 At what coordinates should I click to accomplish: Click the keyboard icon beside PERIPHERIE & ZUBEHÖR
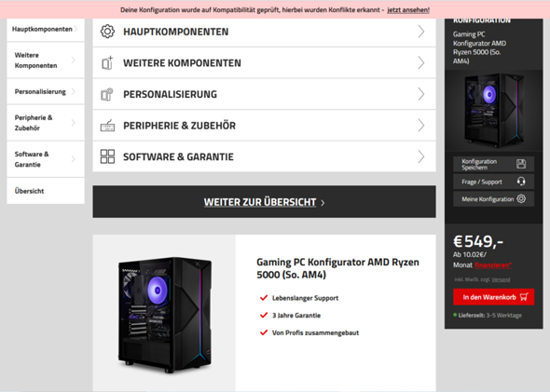point(107,126)
